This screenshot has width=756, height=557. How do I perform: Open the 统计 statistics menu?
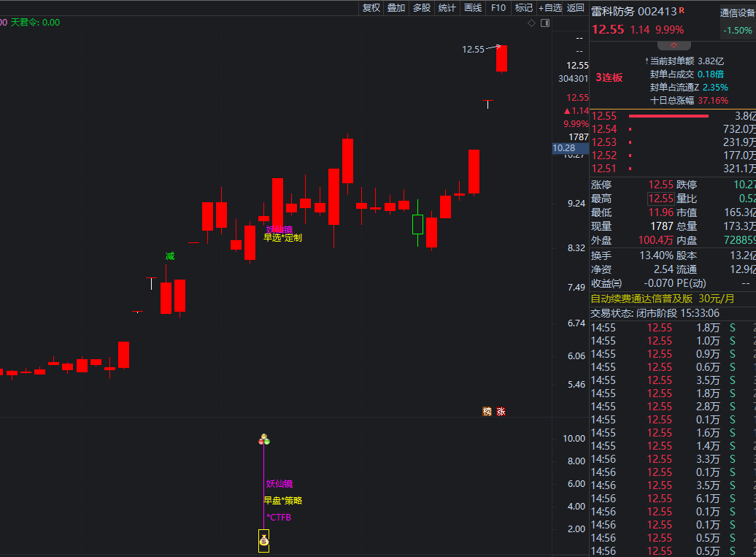[x=447, y=8]
